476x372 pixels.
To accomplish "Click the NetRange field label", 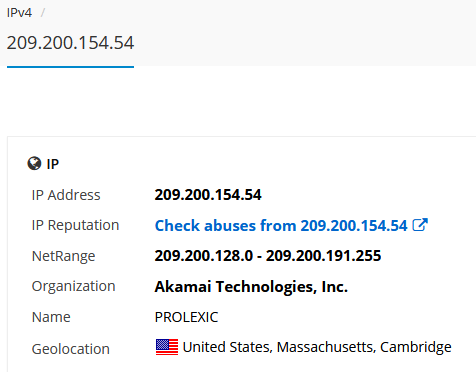I will point(63,256).
